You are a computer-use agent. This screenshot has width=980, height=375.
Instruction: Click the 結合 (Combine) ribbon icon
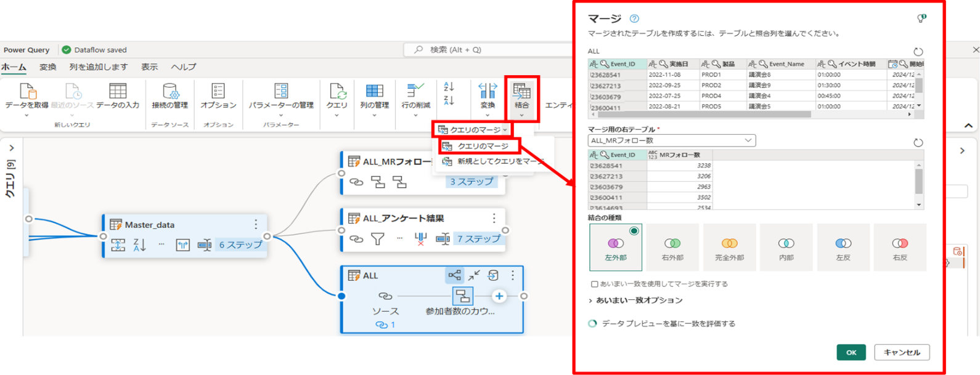click(x=521, y=91)
